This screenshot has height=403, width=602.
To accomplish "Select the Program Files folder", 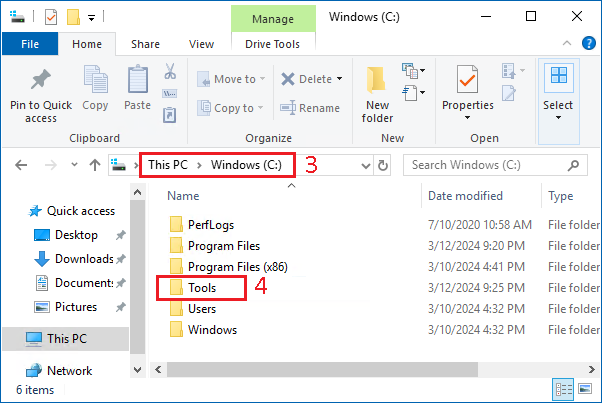I will [x=215, y=246].
